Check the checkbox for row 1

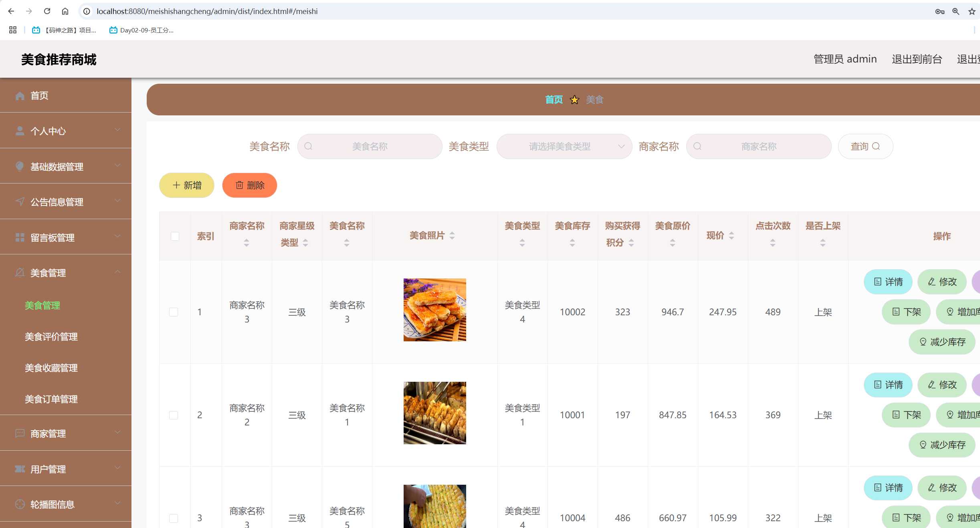pyautogui.click(x=174, y=312)
